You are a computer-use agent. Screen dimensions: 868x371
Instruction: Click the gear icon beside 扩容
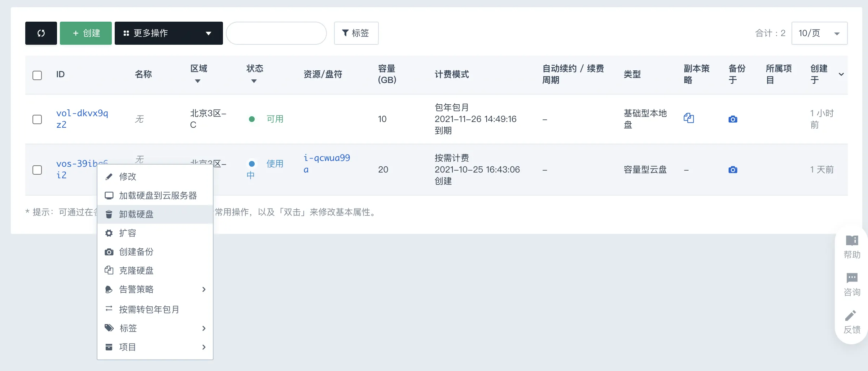[109, 233]
